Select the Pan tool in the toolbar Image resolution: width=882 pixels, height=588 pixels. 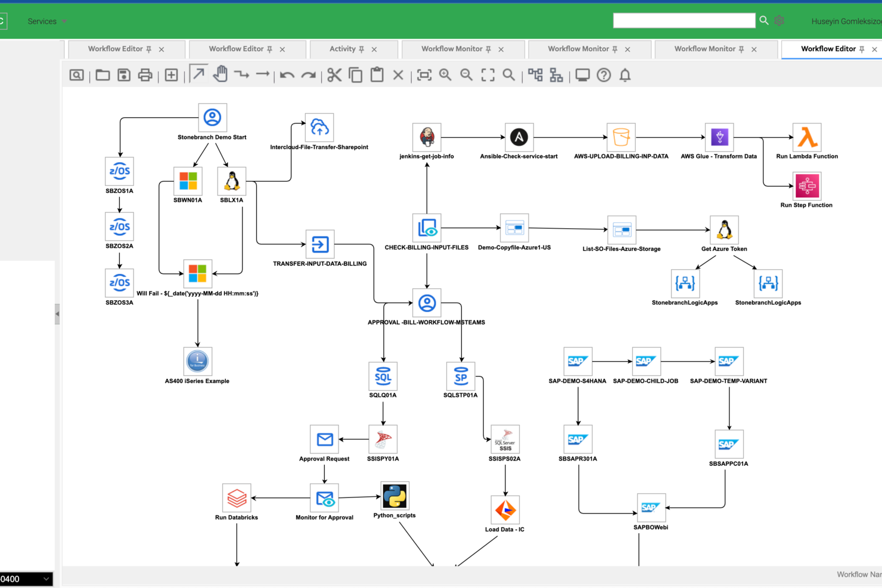coord(220,75)
